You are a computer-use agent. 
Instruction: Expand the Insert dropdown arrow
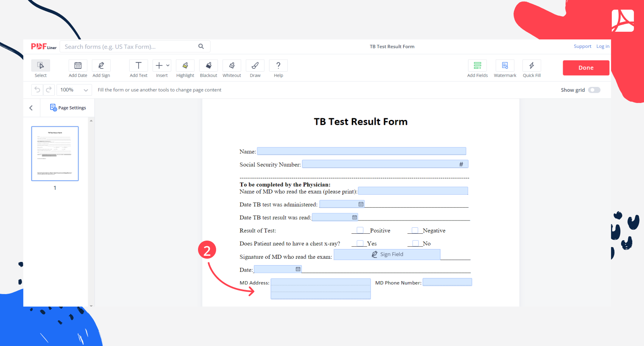pos(168,66)
